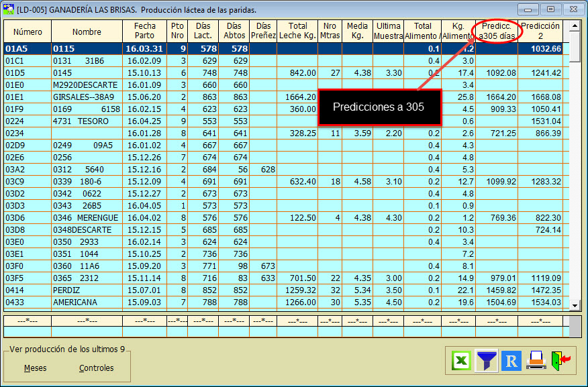The image size is (588, 387).
Task: Open the Controles production view
Action: (x=96, y=368)
